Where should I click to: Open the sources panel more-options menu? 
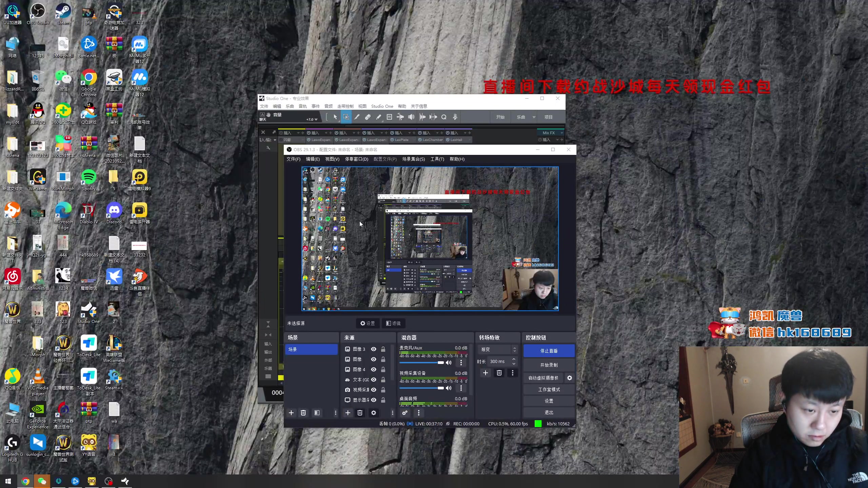(x=392, y=413)
